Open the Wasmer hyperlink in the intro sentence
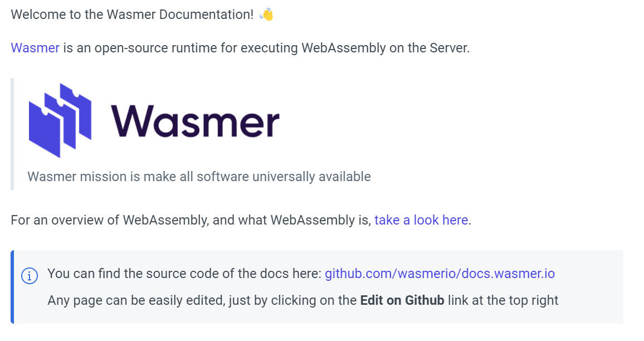Viewport: 644px width, 341px height. click(x=35, y=48)
